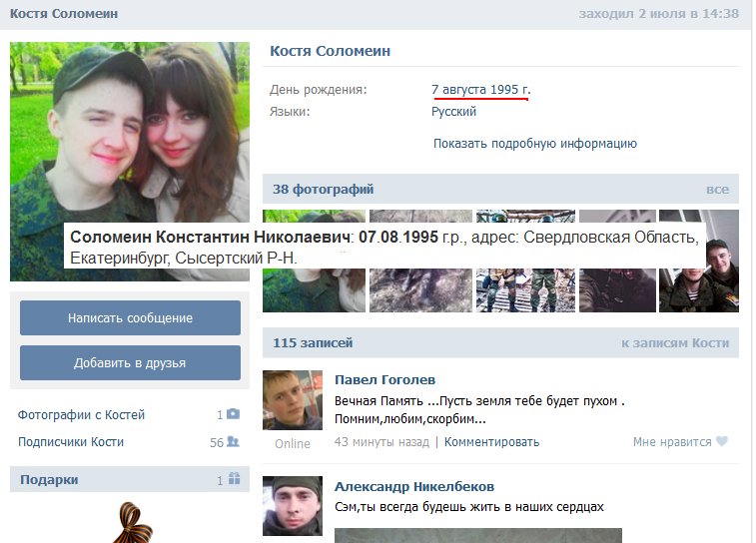756x543 pixels.
Task: Open the 115 записей header
Action: click(500, 342)
